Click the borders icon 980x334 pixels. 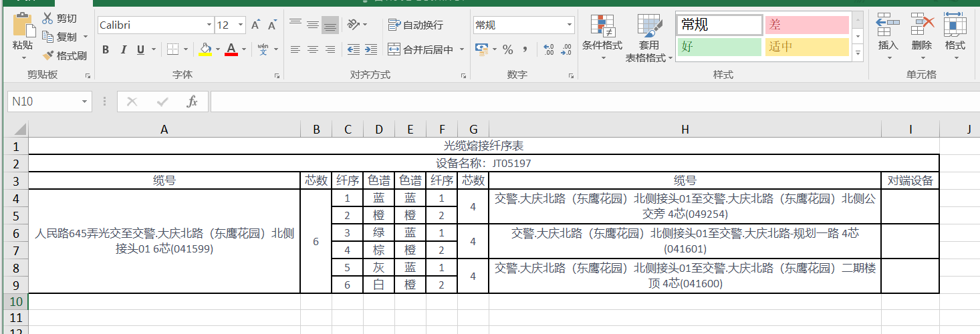tap(172, 49)
